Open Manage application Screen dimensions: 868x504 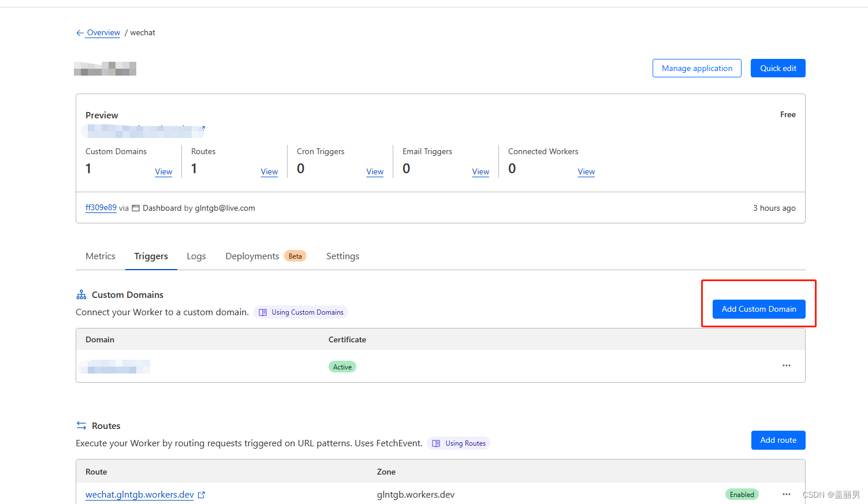pyautogui.click(x=697, y=68)
